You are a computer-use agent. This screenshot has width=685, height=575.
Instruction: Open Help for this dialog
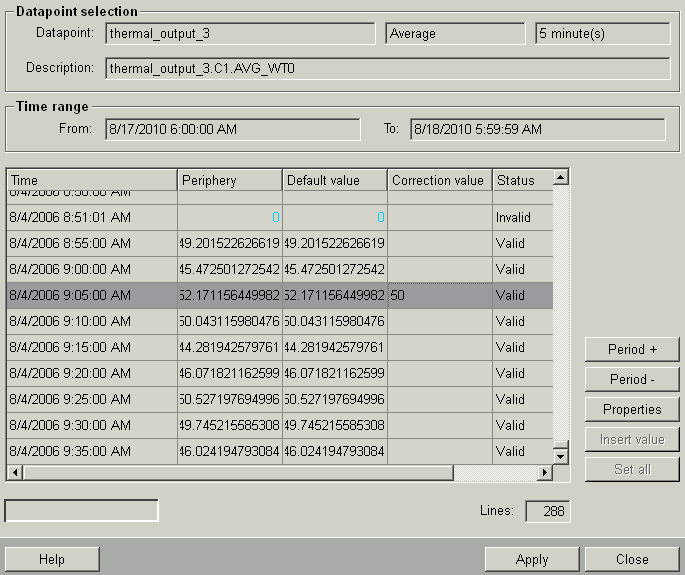(52, 560)
